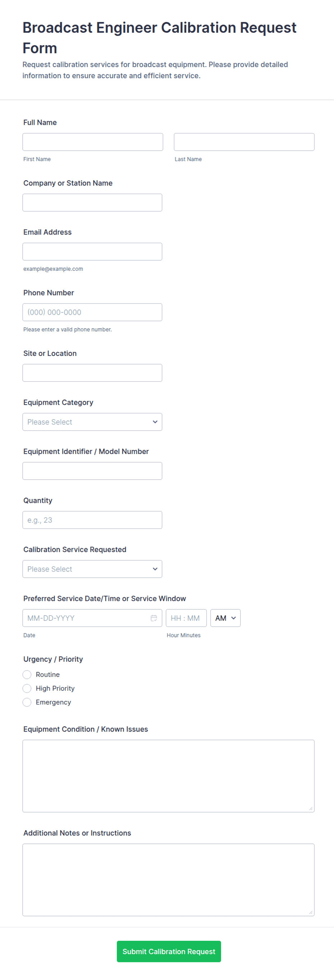Click the MM-DD-YYYY date field
Viewport: 334px width, 980px height.
85,618
